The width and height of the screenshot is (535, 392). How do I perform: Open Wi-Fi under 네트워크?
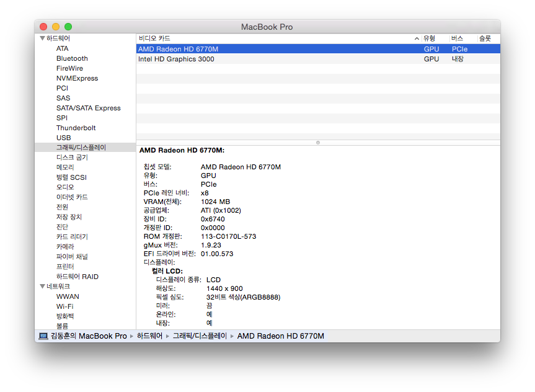pyautogui.click(x=64, y=306)
